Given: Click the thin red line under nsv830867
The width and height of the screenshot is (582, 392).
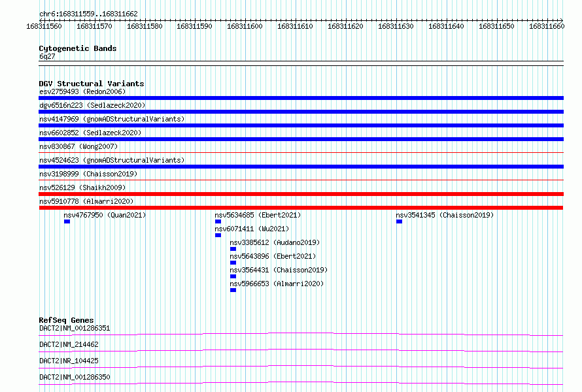Looking at the screenshot, I should 301,152.
